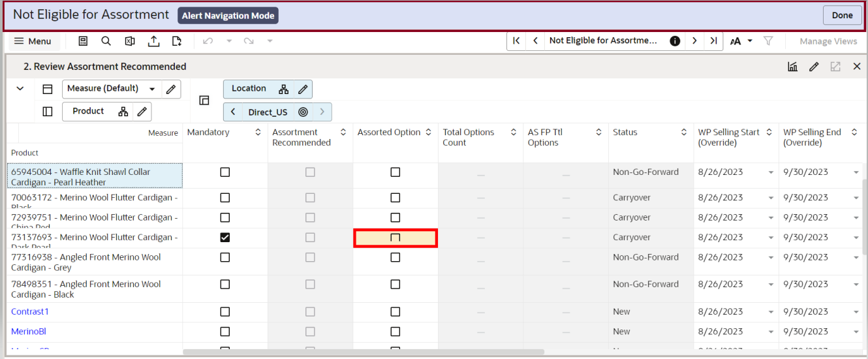Jump to the last alert with the last-arrow icon
The height and width of the screenshot is (359, 868).
713,40
